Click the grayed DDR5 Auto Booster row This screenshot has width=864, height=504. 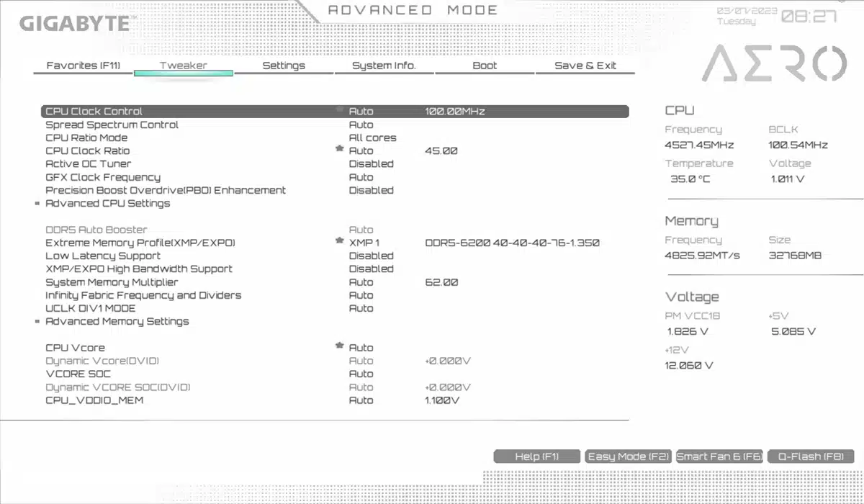coord(96,230)
